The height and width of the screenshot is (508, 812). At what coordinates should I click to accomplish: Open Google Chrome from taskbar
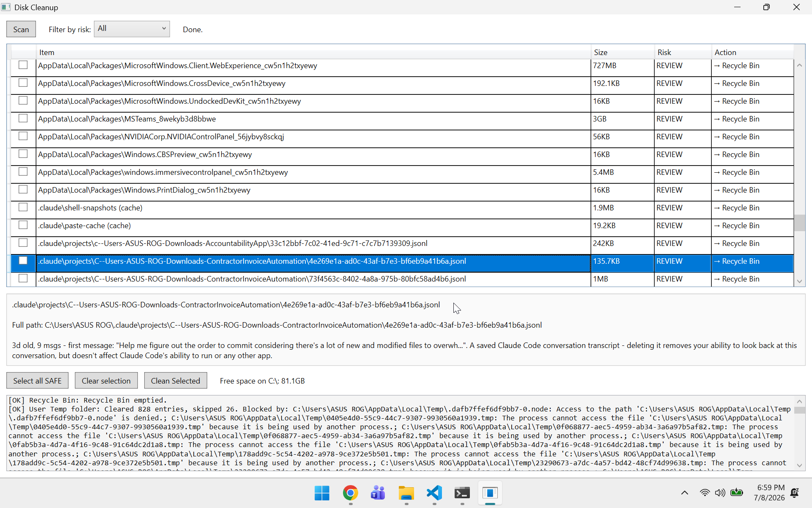(350, 493)
